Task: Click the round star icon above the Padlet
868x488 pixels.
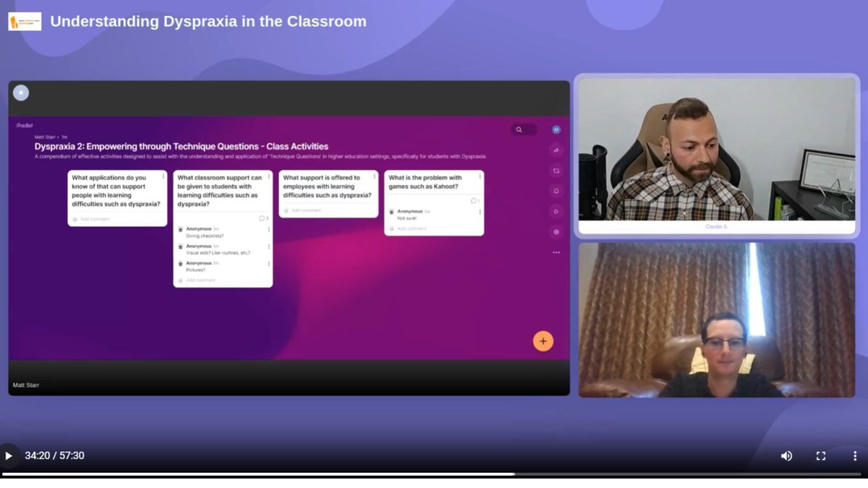Action: (21, 93)
